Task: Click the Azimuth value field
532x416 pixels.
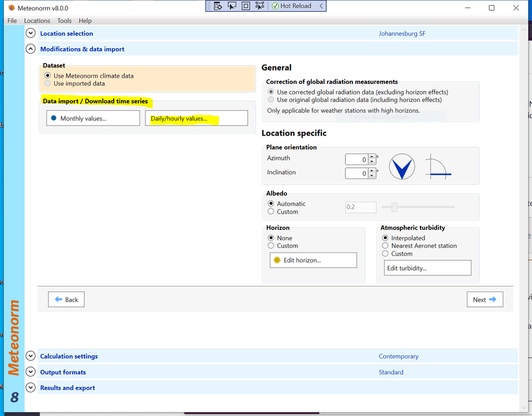Action: click(x=356, y=159)
